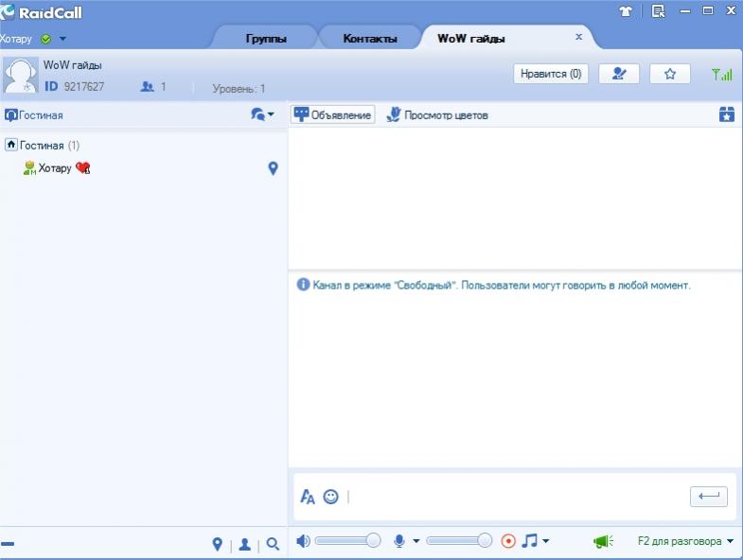Screen dimensions: 743x560
Task: Click the Нравится (0) button
Action: [x=551, y=74]
